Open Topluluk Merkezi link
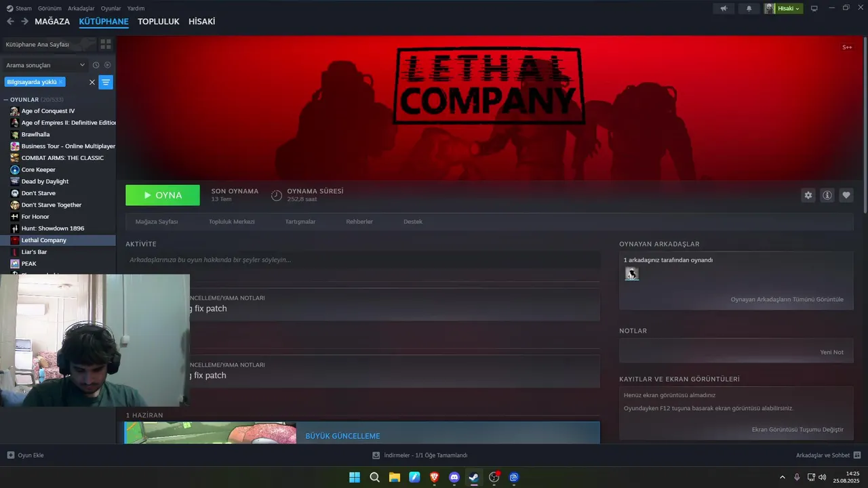Viewport: 868px width, 488px height. pyautogui.click(x=232, y=222)
